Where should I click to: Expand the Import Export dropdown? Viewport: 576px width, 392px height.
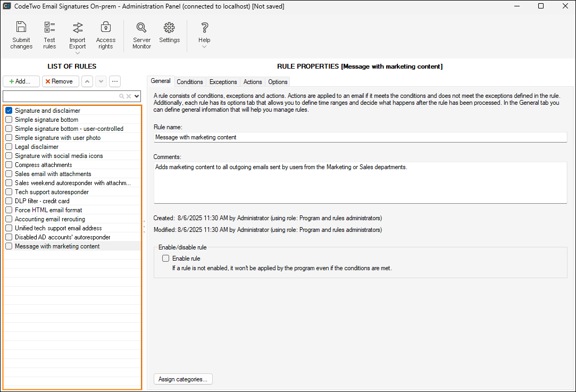tap(78, 53)
